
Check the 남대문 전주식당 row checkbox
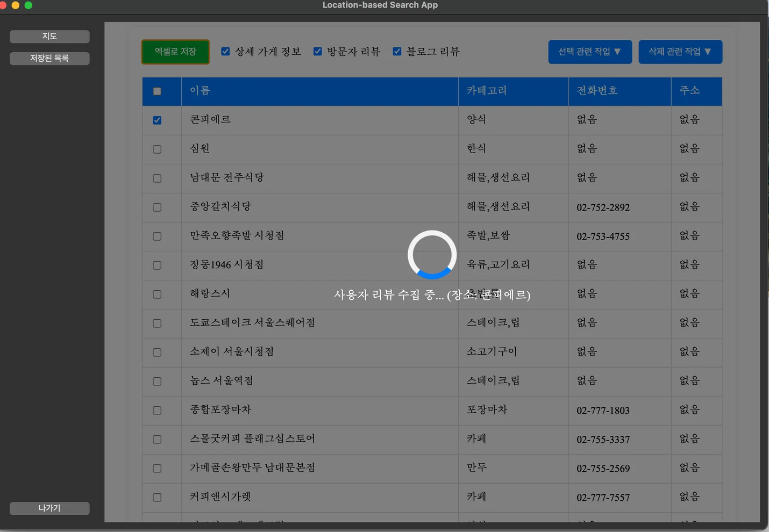(157, 178)
